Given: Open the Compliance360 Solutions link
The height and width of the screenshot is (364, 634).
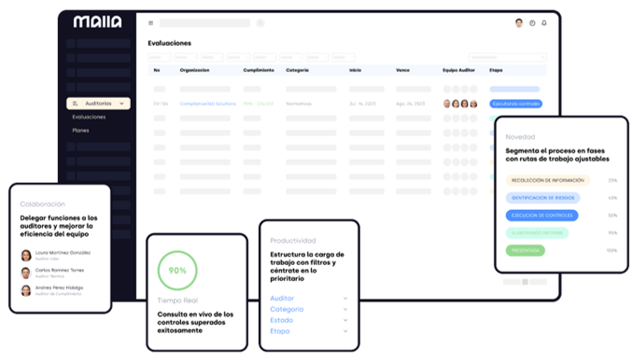Looking at the screenshot, I should click(x=208, y=104).
